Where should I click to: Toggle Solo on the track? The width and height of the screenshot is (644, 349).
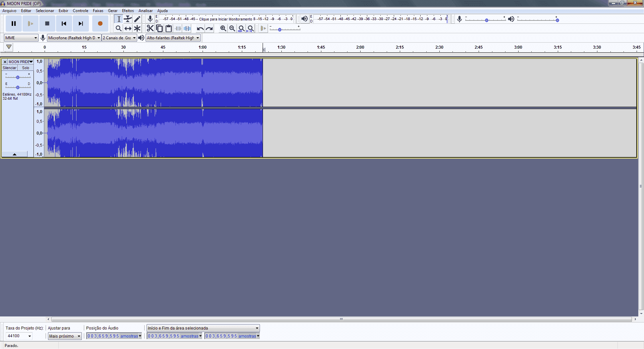(x=26, y=68)
